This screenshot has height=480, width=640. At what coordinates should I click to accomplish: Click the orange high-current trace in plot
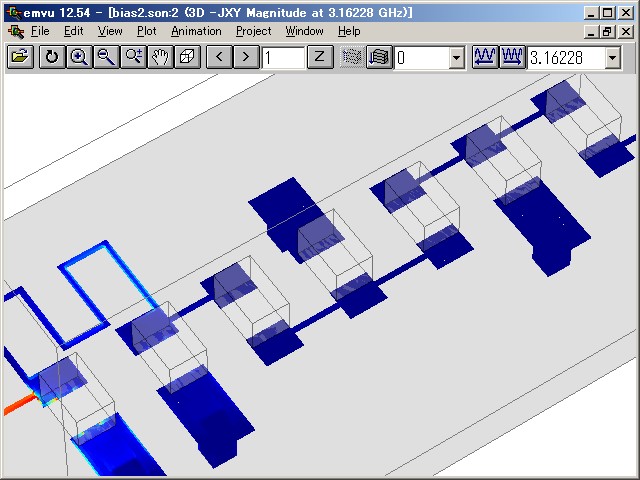click(x=19, y=403)
